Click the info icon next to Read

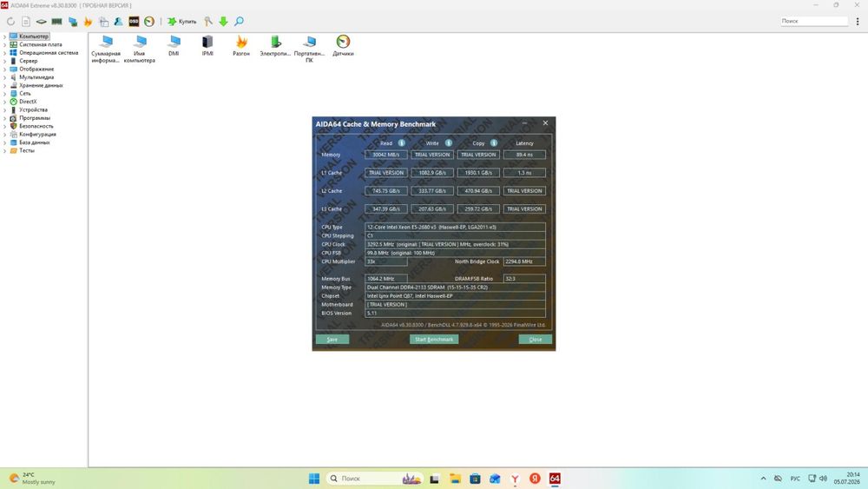tap(401, 143)
